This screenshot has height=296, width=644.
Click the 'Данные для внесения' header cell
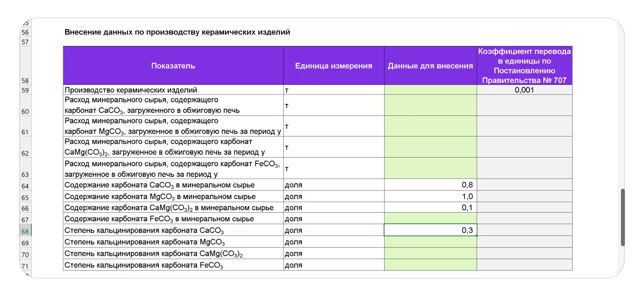430,66
